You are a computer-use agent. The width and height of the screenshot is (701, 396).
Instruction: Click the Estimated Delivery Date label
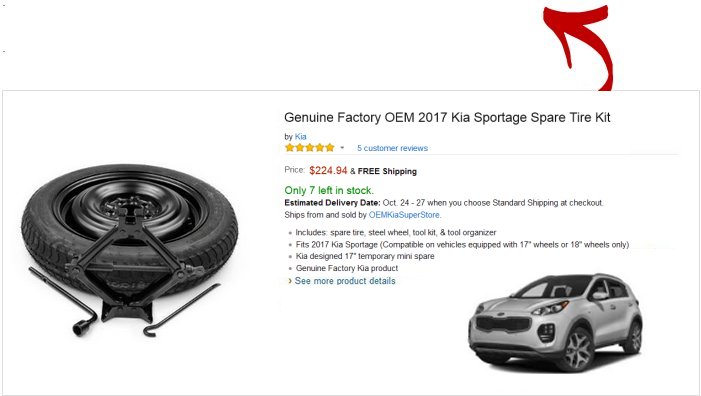click(332, 203)
